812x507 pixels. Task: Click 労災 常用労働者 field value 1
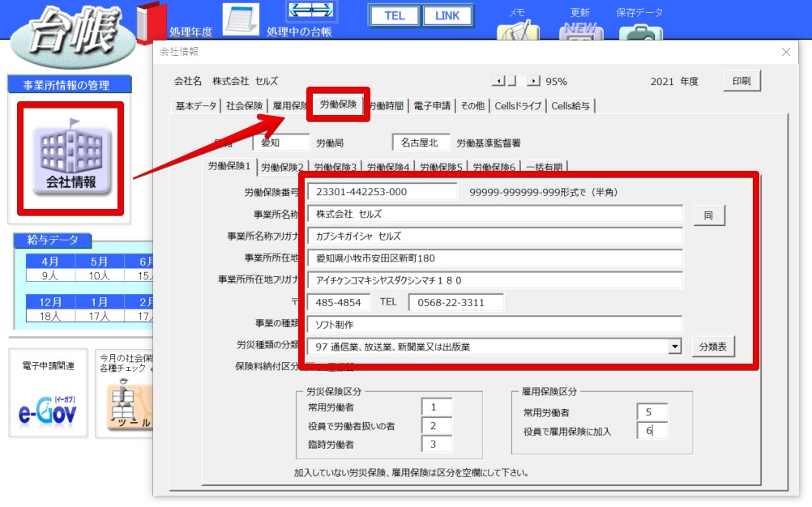click(x=437, y=407)
